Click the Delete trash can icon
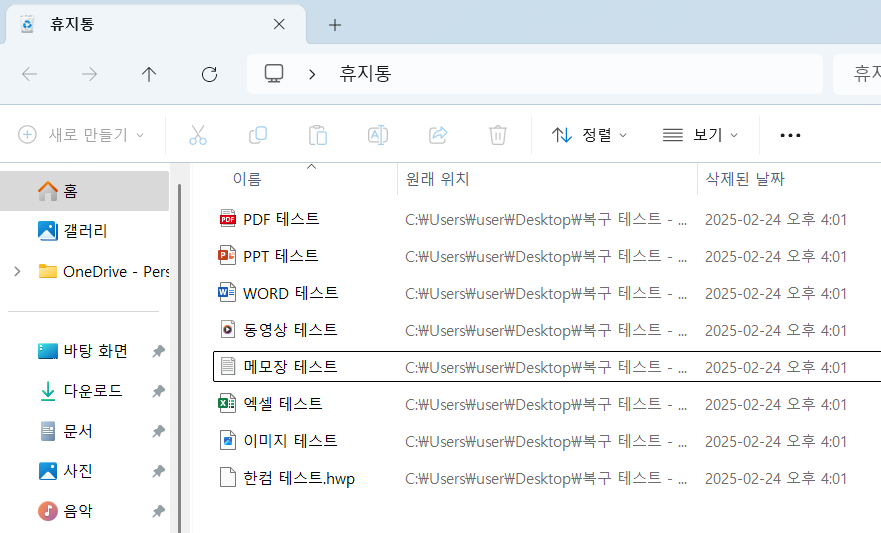Viewport: 881px width, 533px height. pos(498,135)
